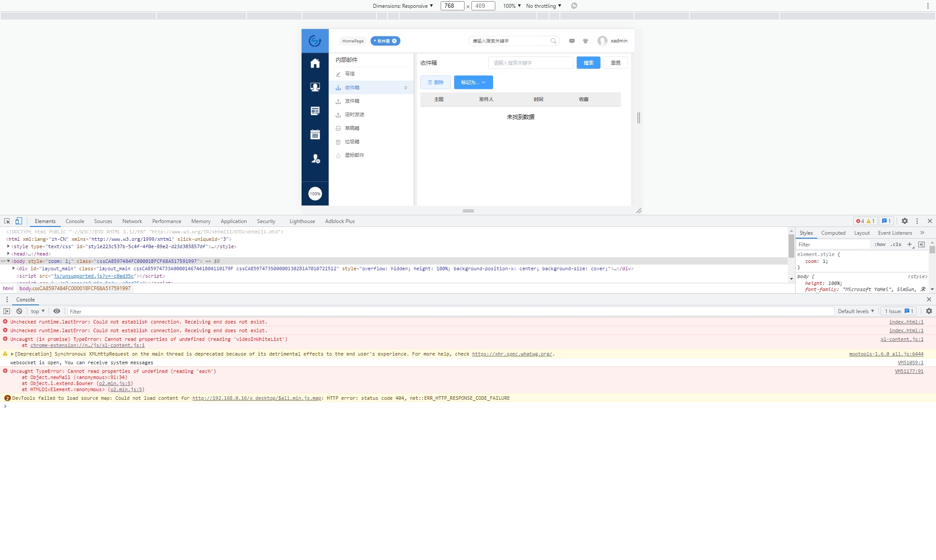The width and height of the screenshot is (936, 560).
Task: Click the console Filter input field
Action: coord(451,311)
